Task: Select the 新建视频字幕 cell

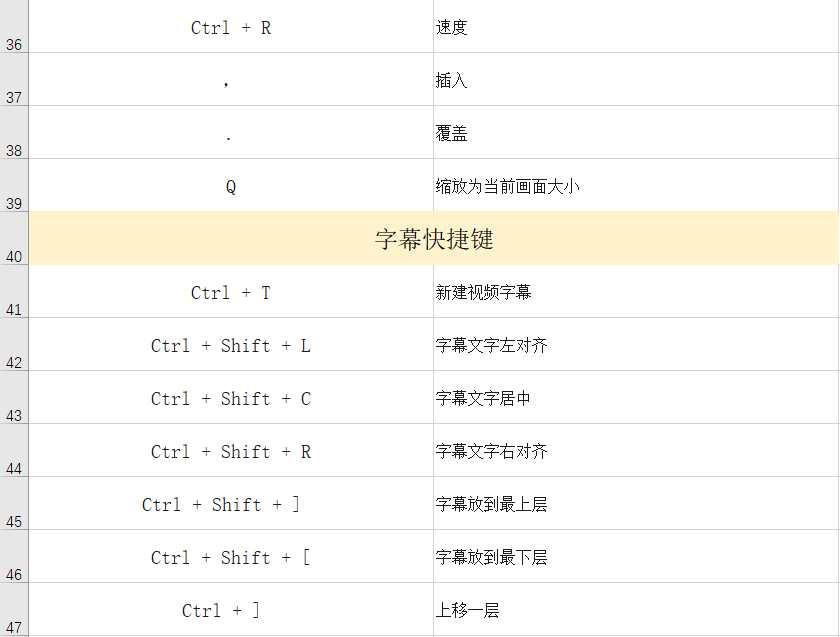Action: coord(635,293)
